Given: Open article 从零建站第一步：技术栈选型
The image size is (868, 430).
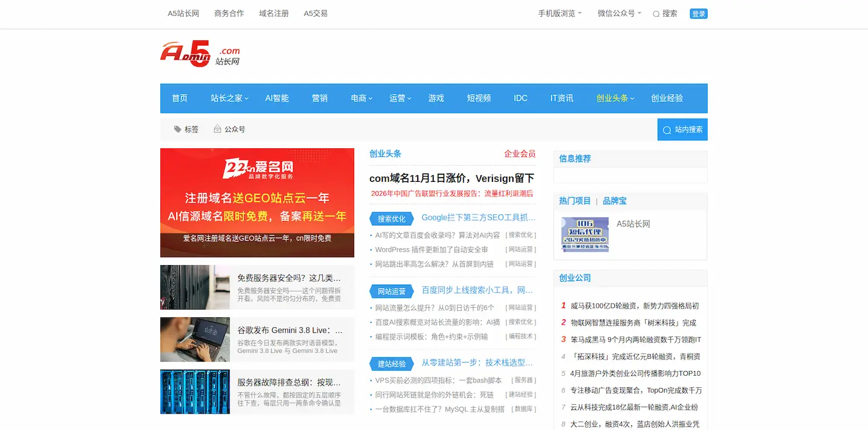Looking at the screenshot, I should point(477,363).
